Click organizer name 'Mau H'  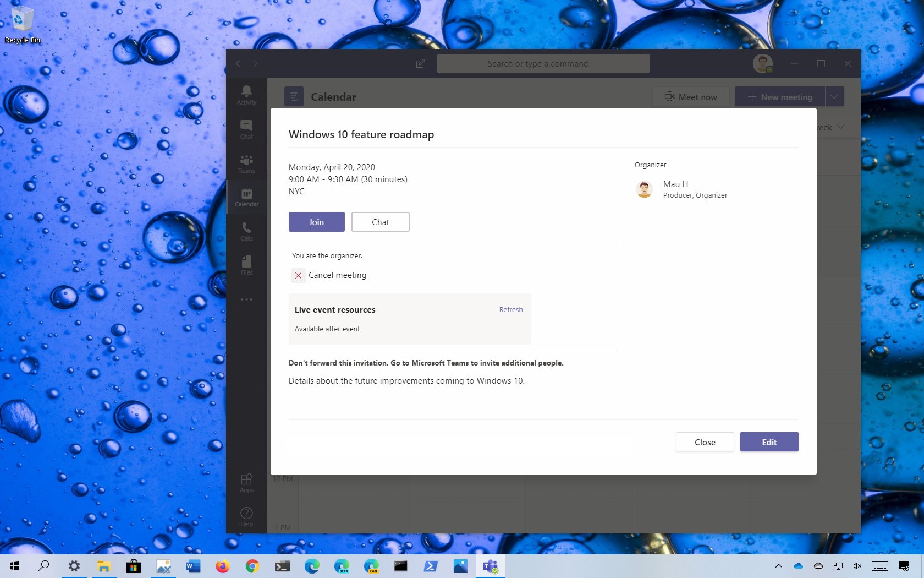(x=675, y=184)
